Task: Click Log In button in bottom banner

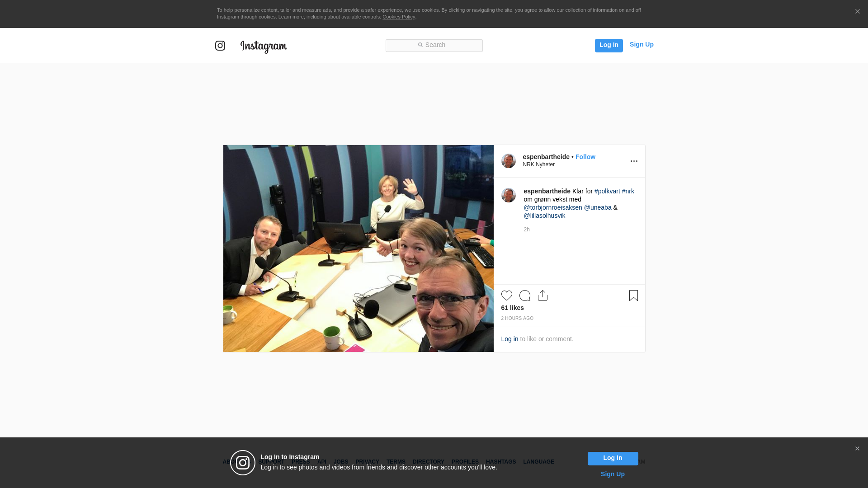Action: [x=613, y=459]
